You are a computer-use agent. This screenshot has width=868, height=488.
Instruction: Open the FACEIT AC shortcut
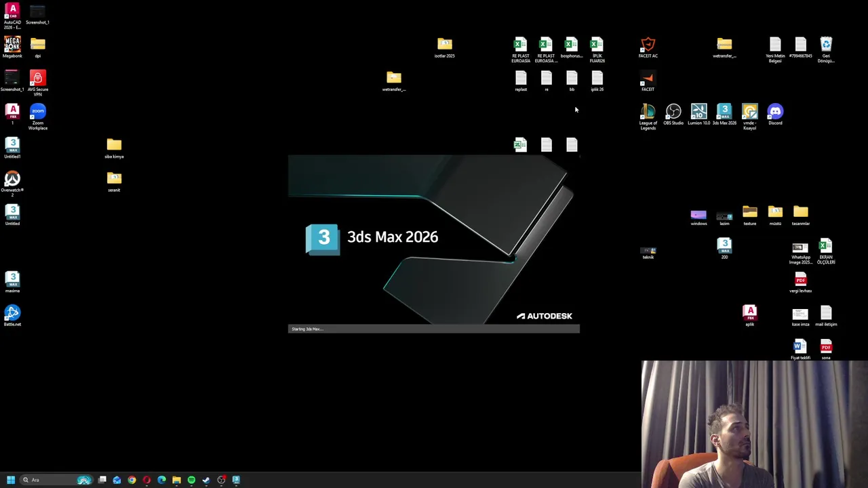point(648,47)
